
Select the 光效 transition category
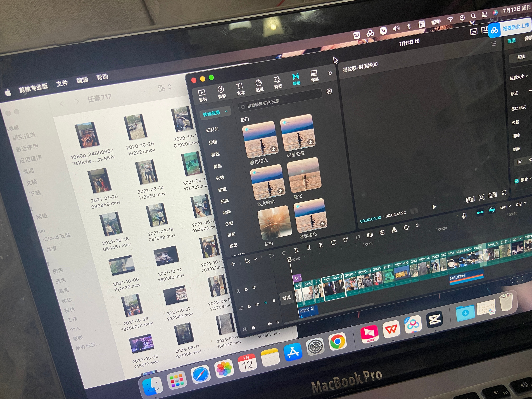(x=220, y=178)
